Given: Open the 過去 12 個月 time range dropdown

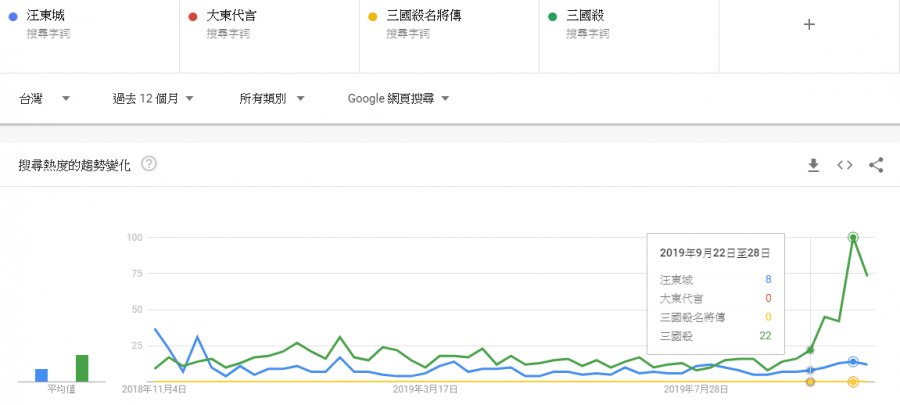Looking at the screenshot, I should point(153,99).
